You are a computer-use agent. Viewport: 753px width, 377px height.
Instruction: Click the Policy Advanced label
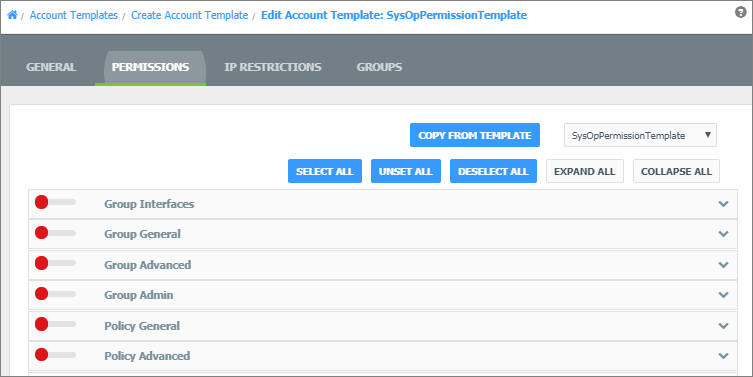coord(147,356)
